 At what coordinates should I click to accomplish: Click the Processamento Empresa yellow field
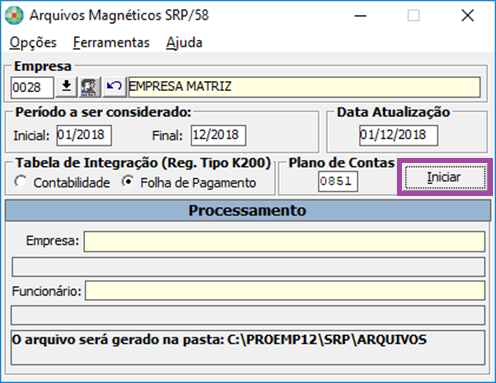(284, 241)
